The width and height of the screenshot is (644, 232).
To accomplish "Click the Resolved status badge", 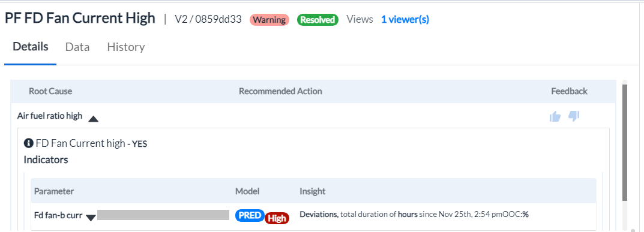I will point(317,20).
